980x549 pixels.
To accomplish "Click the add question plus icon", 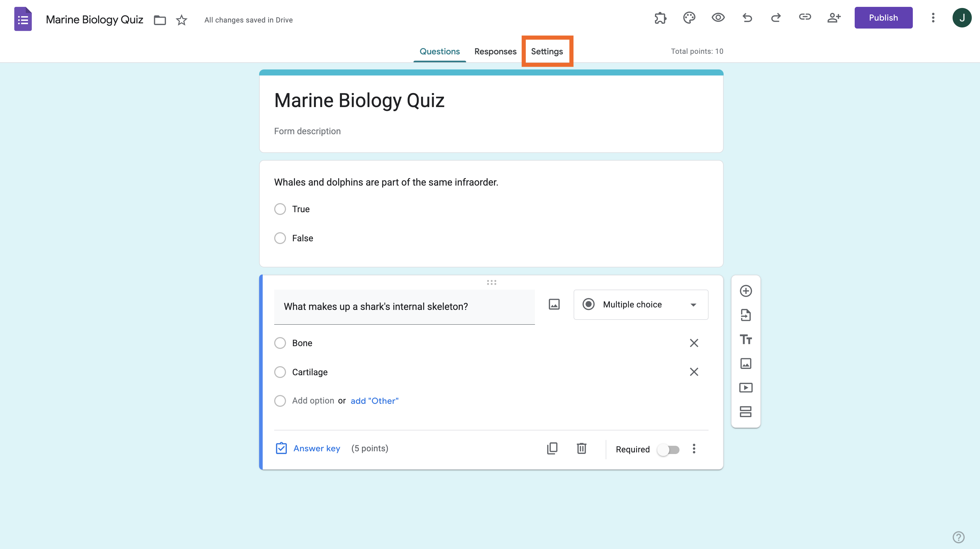I will pos(746,291).
